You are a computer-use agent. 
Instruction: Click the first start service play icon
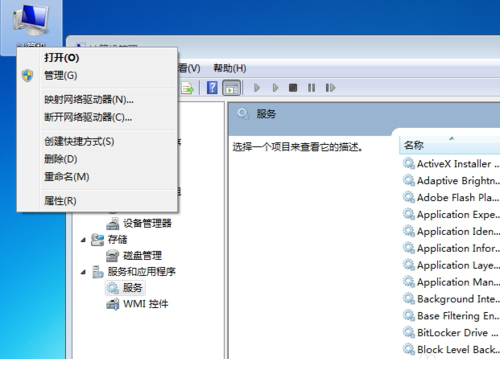(257, 88)
